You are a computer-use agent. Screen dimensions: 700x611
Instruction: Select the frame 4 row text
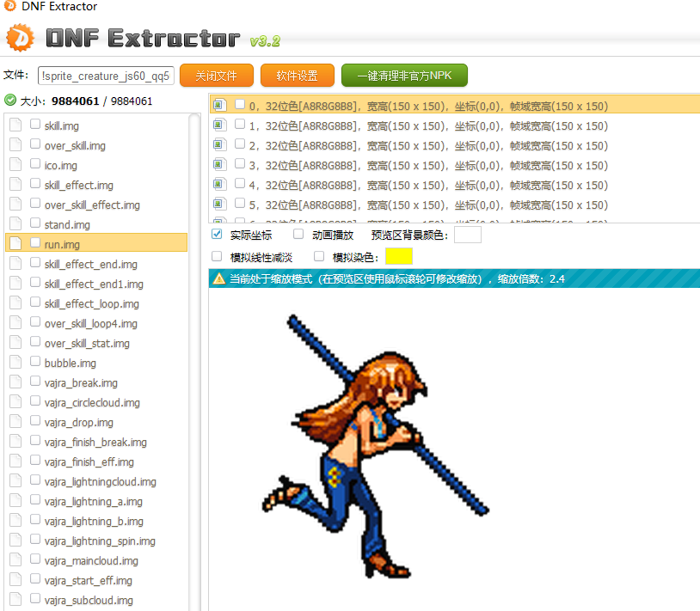click(x=428, y=185)
